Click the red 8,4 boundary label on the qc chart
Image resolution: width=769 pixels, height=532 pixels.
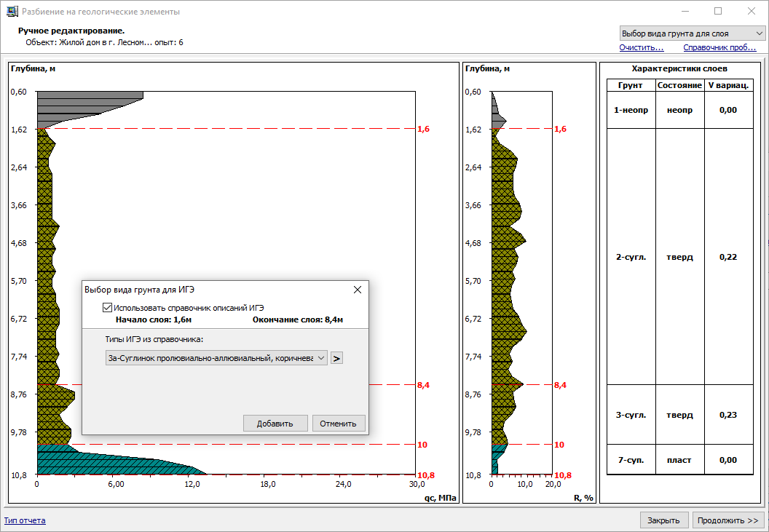coord(423,385)
